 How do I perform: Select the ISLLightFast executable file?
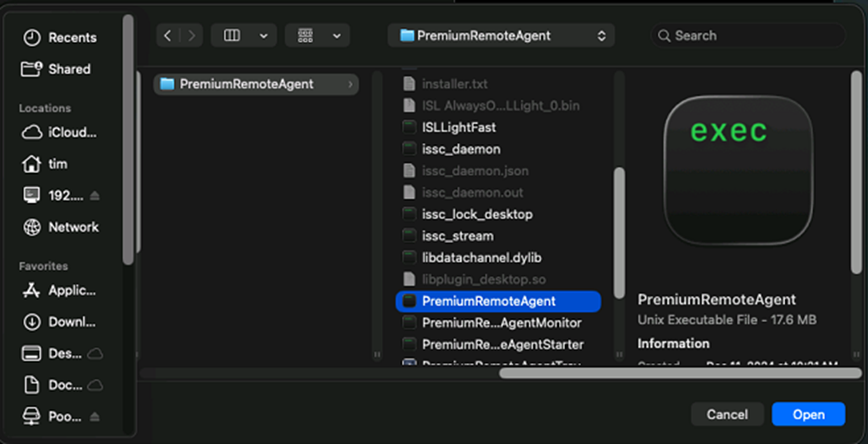pos(458,127)
